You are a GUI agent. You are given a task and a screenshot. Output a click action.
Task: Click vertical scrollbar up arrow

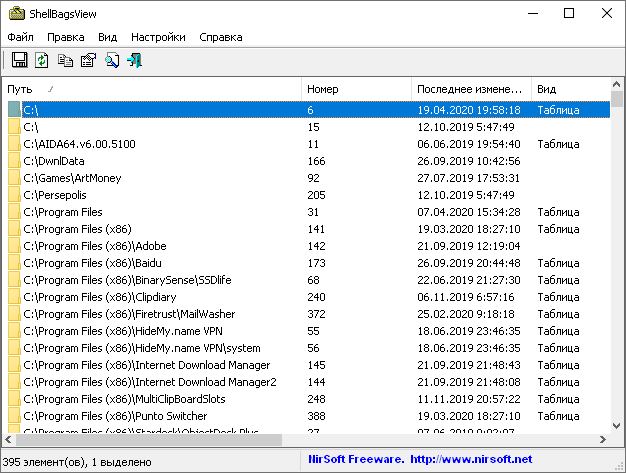[616, 84]
